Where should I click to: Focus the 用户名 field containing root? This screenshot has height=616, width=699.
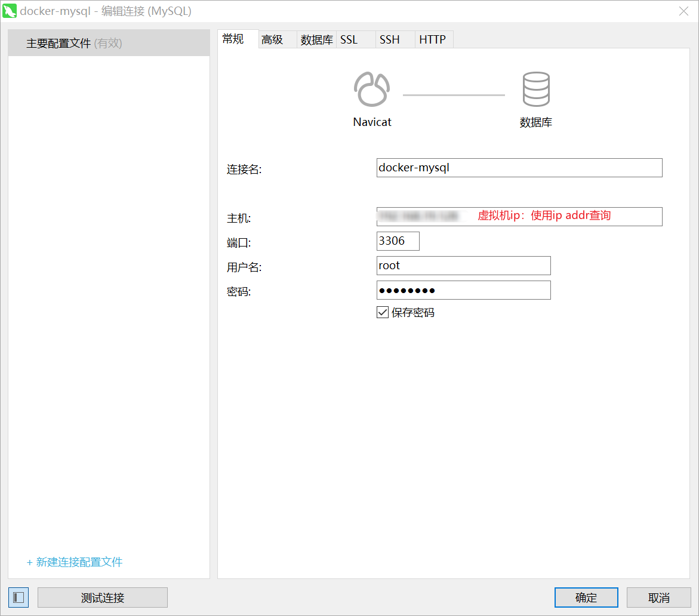point(464,266)
